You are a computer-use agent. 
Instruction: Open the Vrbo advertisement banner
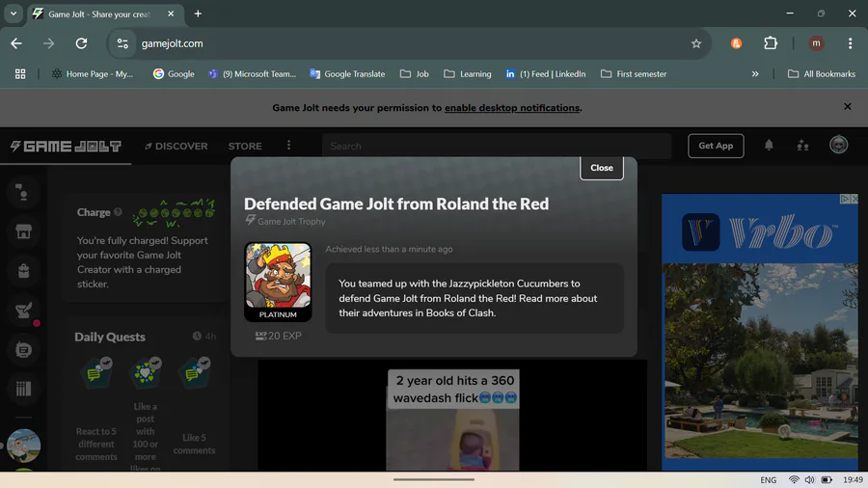tap(760, 332)
